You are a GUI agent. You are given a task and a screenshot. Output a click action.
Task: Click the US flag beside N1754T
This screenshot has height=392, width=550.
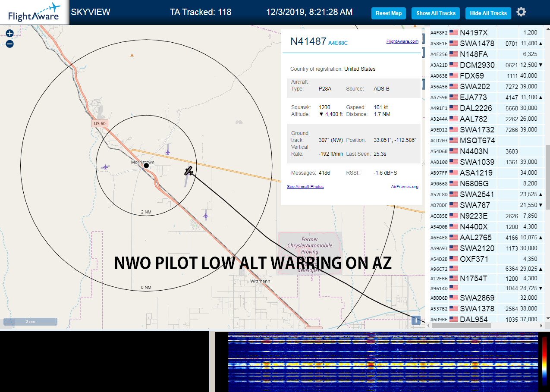point(454,278)
